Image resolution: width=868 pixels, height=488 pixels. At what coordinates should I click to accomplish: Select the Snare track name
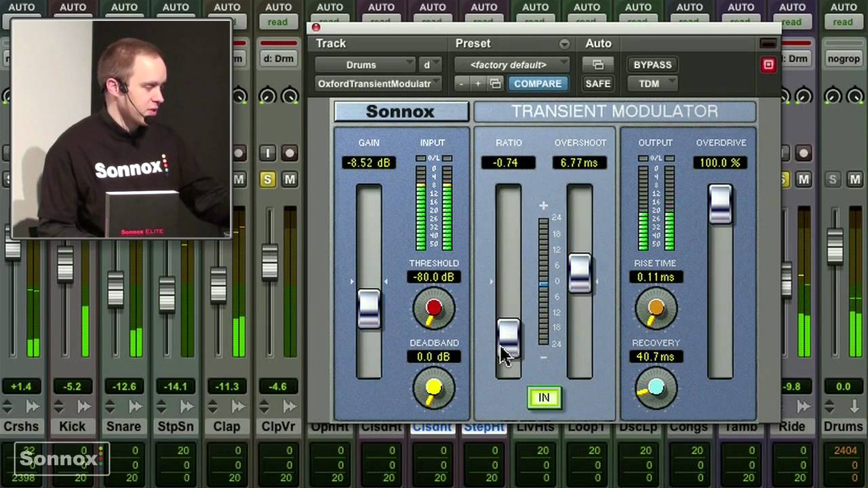click(x=123, y=427)
